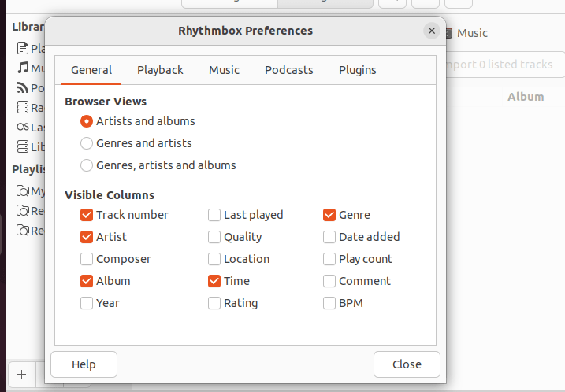
Task: Click the Recently Added playlist icon
Action: [x=22, y=211]
